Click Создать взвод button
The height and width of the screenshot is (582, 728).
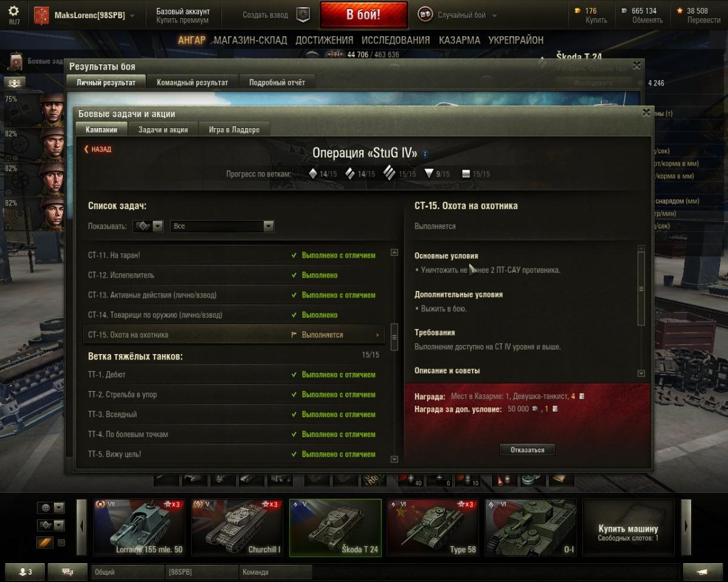point(266,15)
